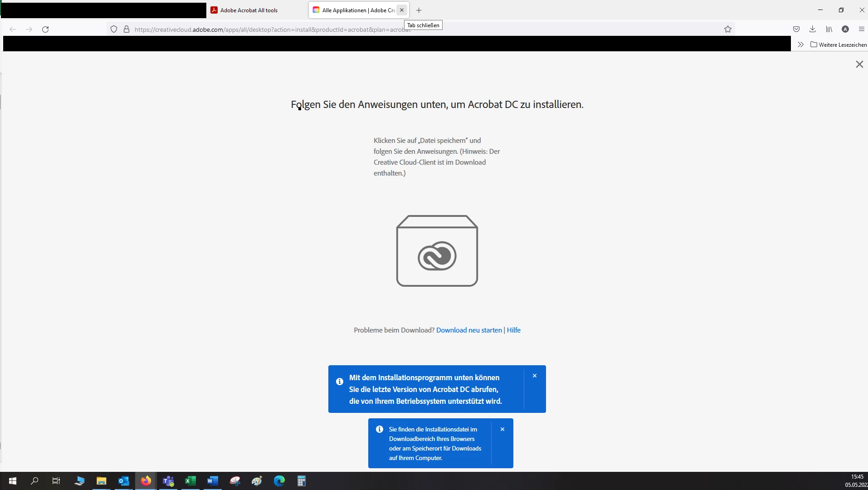This screenshot has height=490, width=868.
Task: Click the info icon in the Downloadbereich notice
Action: [380, 429]
